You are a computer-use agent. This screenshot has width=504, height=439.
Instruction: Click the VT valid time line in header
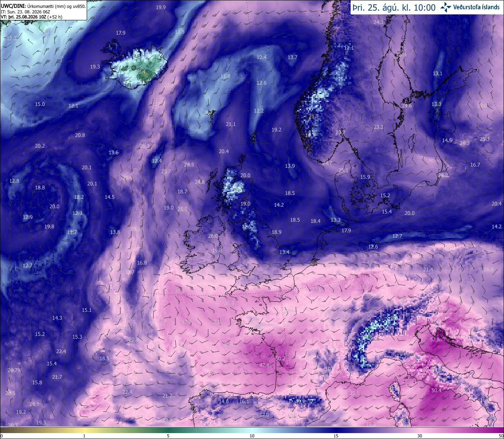tap(31, 17)
